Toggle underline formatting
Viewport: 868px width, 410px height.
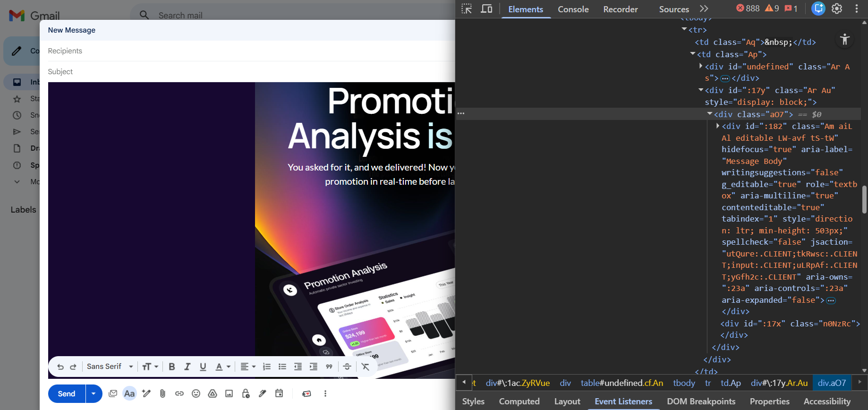point(203,367)
